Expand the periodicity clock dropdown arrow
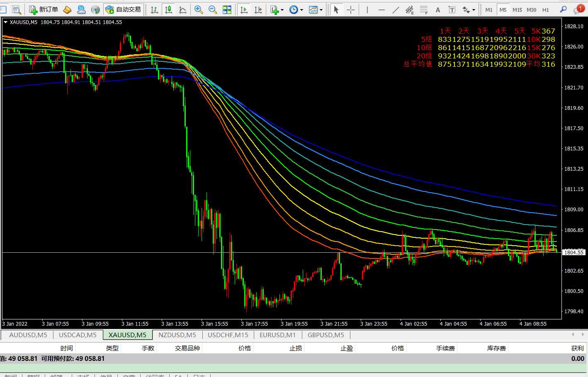588x377 pixels. [301, 10]
